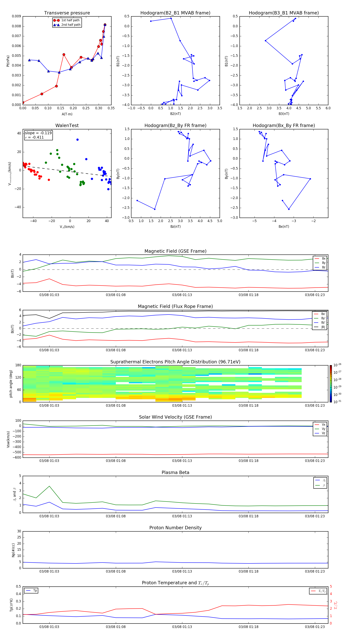This screenshot has height=644, width=351.
Task: Click the 'Proton Temperature and Te/Tp' title
Action: coord(175,583)
